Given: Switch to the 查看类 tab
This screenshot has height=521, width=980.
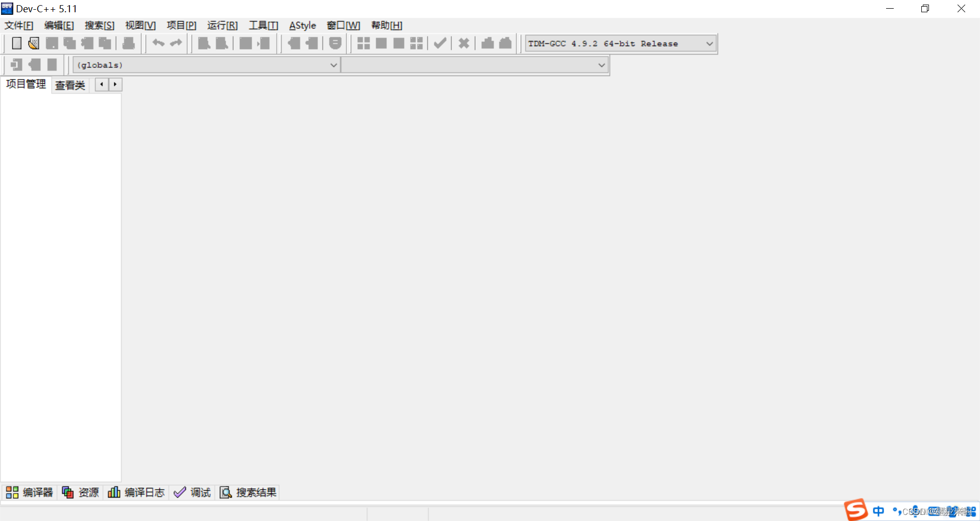Looking at the screenshot, I should pos(70,85).
